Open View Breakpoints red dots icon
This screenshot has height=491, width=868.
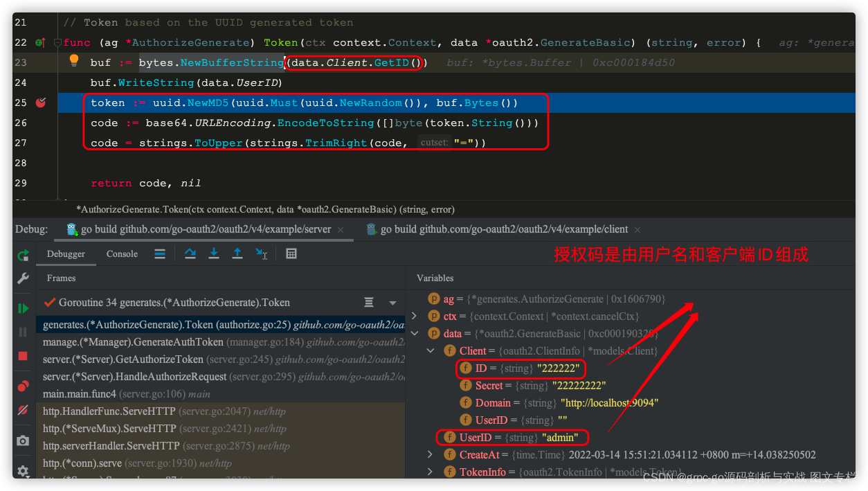coord(23,386)
